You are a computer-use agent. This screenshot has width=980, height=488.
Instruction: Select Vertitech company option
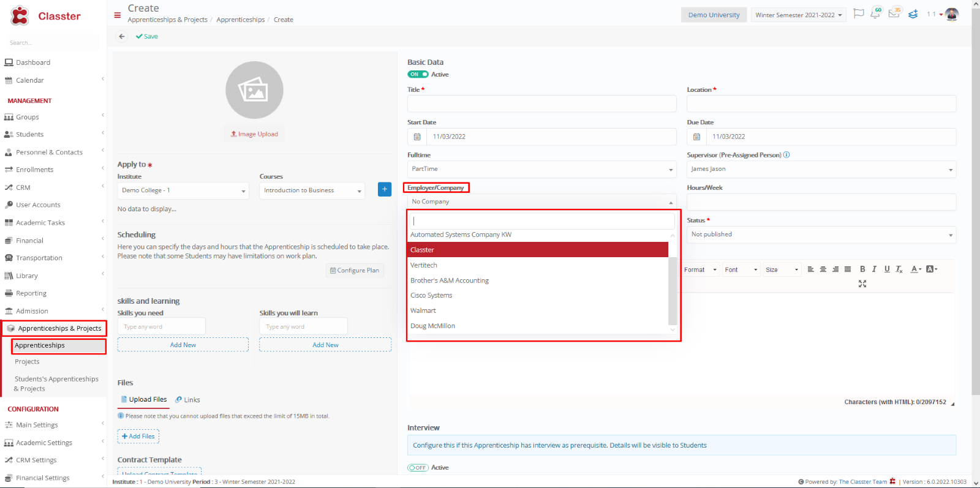[538, 265]
